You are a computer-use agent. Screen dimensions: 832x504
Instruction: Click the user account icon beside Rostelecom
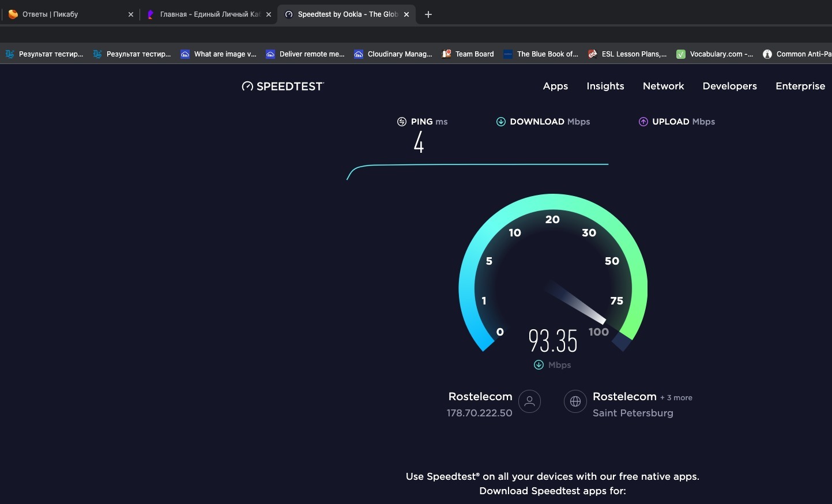[529, 401]
